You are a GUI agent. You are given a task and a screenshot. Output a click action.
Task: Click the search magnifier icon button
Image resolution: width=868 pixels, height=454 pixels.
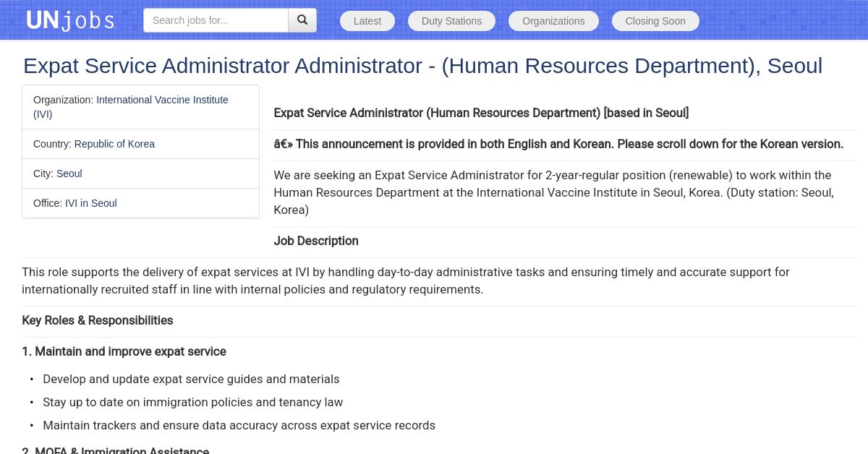point(302,20)
